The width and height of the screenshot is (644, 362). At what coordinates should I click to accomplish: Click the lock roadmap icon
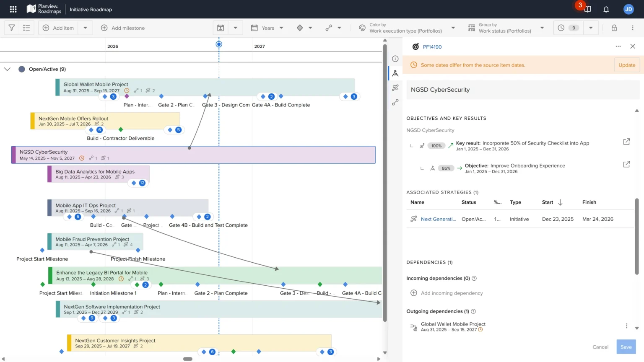coord(614,28)
